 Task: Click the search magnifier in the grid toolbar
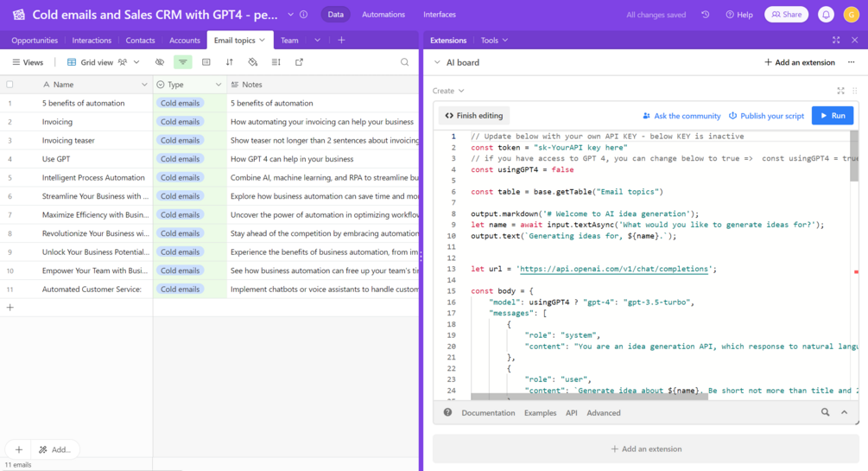click(405, 62)
